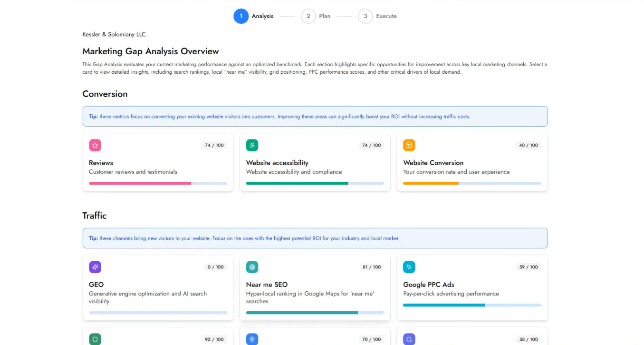The image size is (644, 345).
Task: Click the Google PPC Ads progress bar
Action: point(472,305)
